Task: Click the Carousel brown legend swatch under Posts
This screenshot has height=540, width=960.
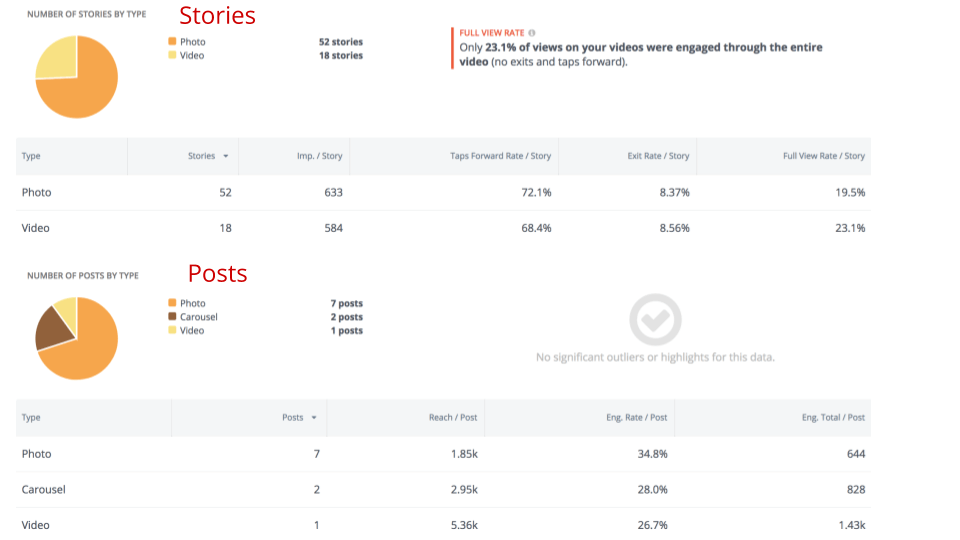Action: pyautogui.click(x=172, y=317)
